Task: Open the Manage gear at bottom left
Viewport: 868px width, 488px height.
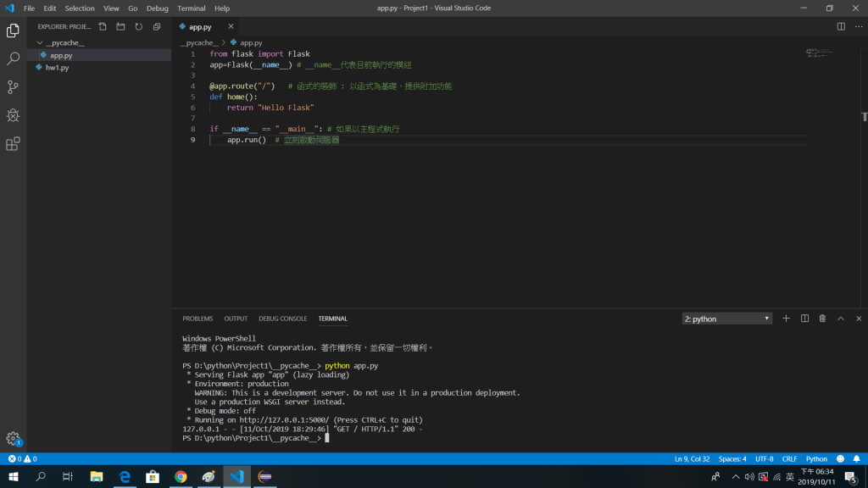Action: [x=13, y=439]
